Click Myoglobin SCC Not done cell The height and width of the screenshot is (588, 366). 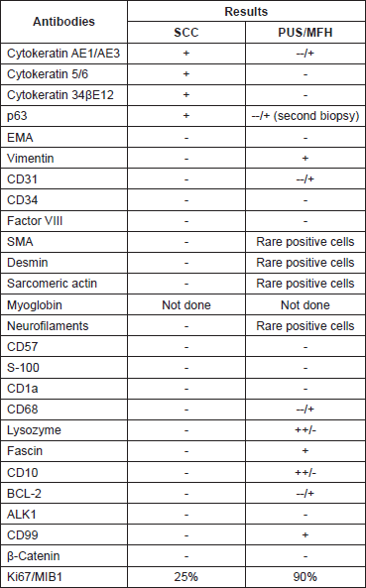pyautogui.click(x=186, y=304)
